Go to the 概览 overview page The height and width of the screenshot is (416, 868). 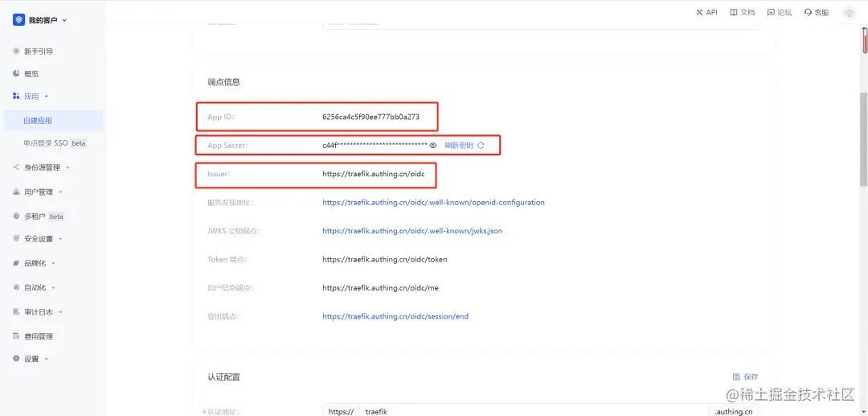pos(31,74)
